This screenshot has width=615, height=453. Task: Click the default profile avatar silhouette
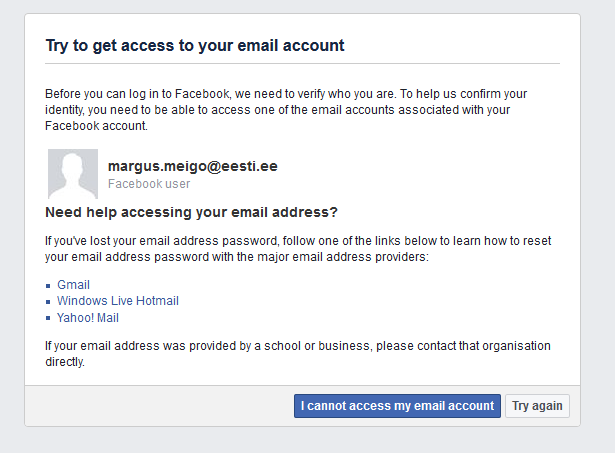73,174
